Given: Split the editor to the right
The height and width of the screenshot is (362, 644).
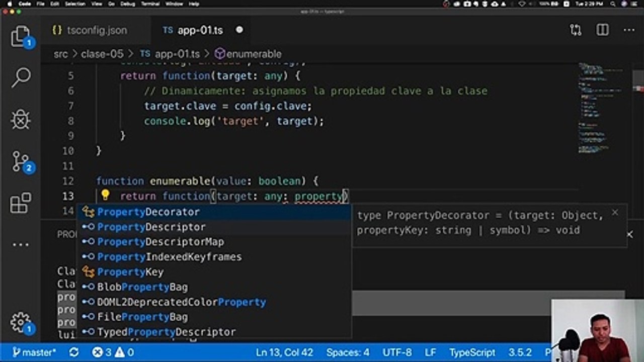Looking at the screenshot, I should [x=602, y=30].
